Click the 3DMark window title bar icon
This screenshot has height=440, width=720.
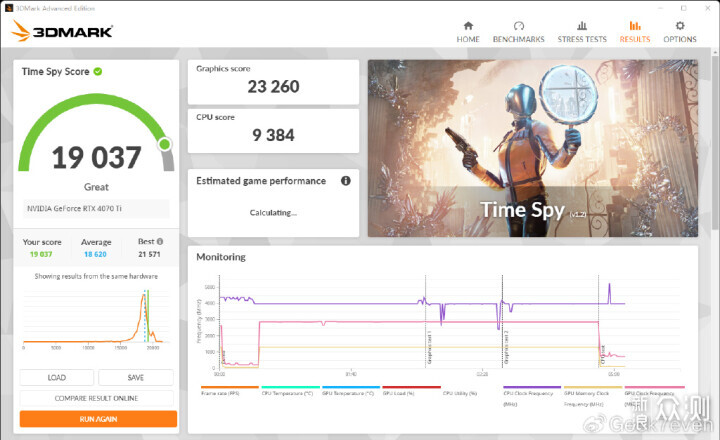coord(8,8)
